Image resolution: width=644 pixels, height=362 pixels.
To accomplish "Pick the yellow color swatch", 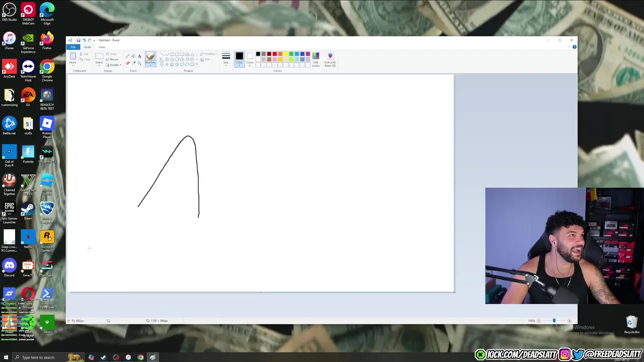I will [286, 54].
